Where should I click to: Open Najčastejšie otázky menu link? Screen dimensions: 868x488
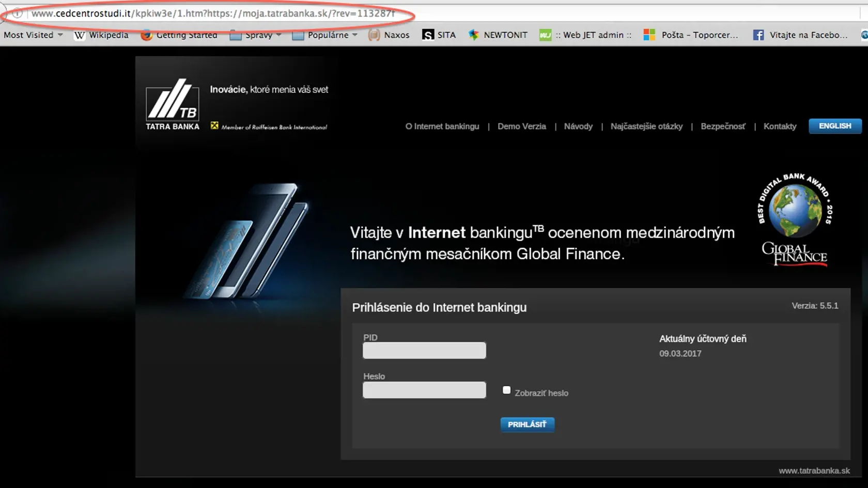[646, 126]
